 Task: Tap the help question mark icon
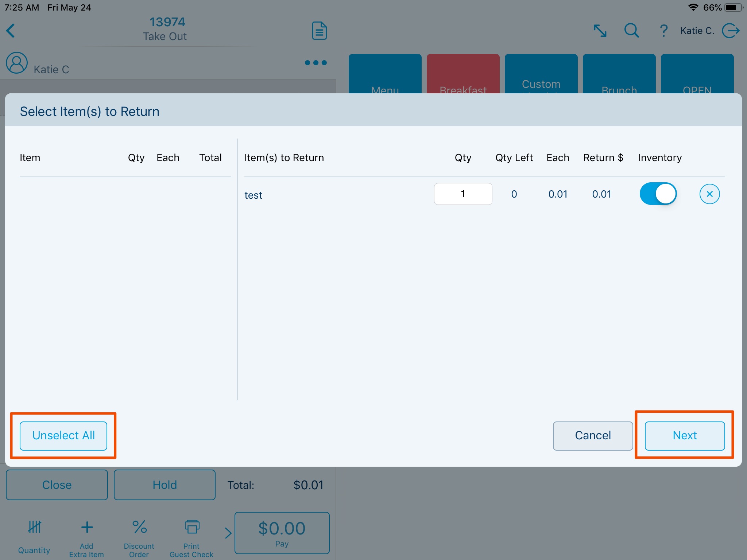tap(663, 31)
